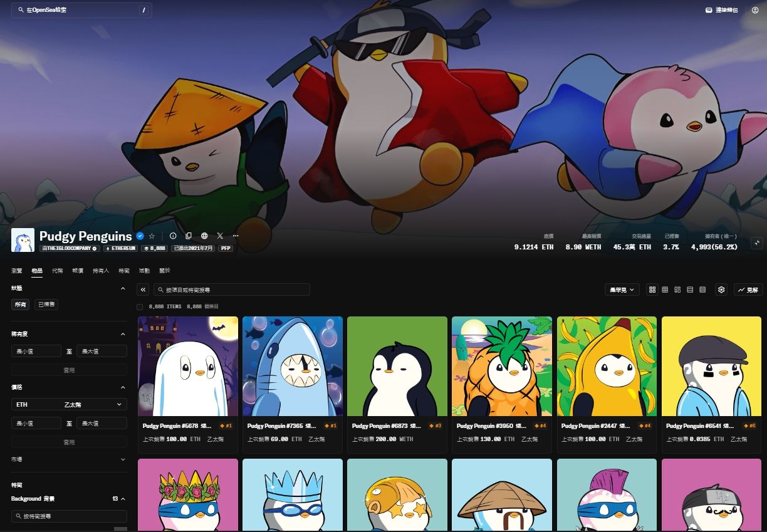Select the 所有 status filter chip
Screen dimensions: 767x532
click(19, 304)
